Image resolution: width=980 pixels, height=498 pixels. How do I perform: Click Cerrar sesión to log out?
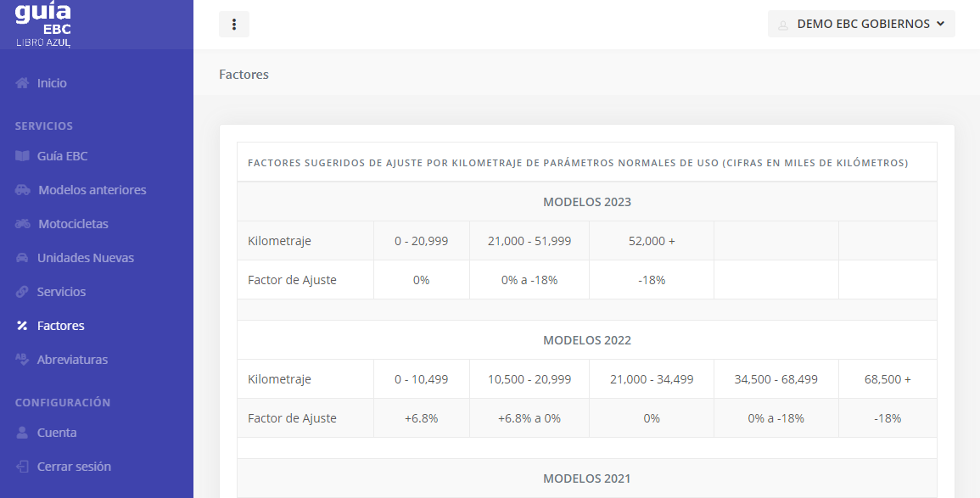click(x=74, y=467)
